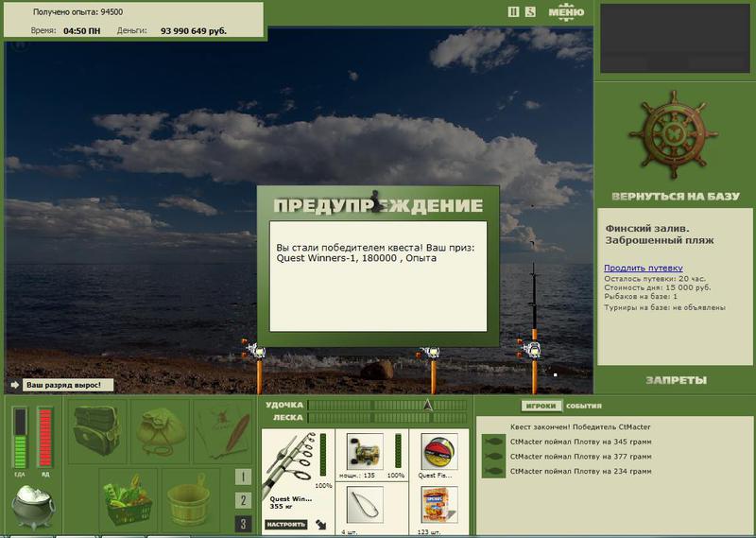The width and height of the screenshot is (756, 538).
Task: Click the ЕДА food level bar
Action: click(x=20, y=438)
